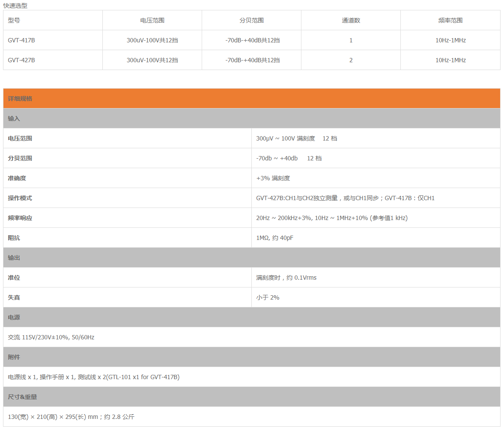
Task: Click voltage range cell in GVT-417B row
Action: coord(152,40)
